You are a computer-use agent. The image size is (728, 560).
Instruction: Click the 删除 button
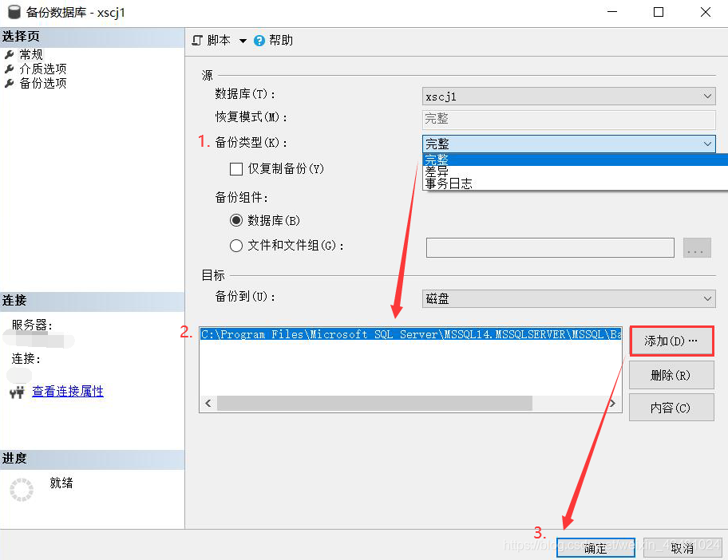click(671, 375)
